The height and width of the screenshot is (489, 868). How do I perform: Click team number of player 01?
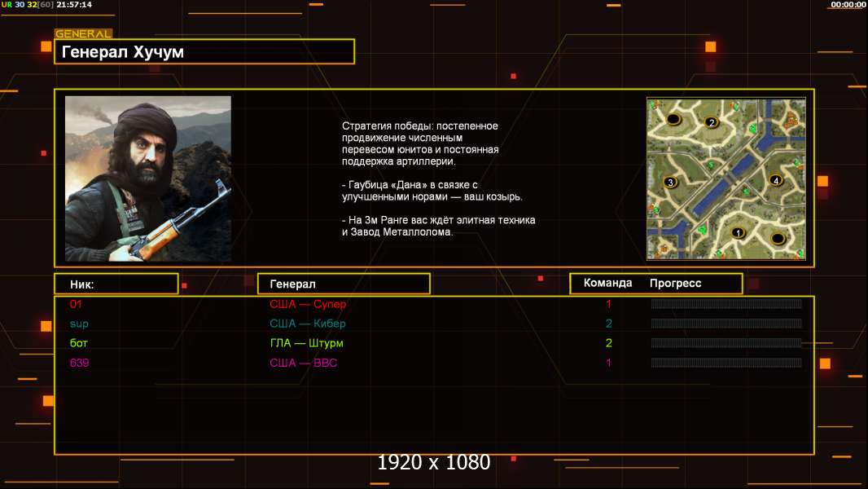[x=608, y=304]
